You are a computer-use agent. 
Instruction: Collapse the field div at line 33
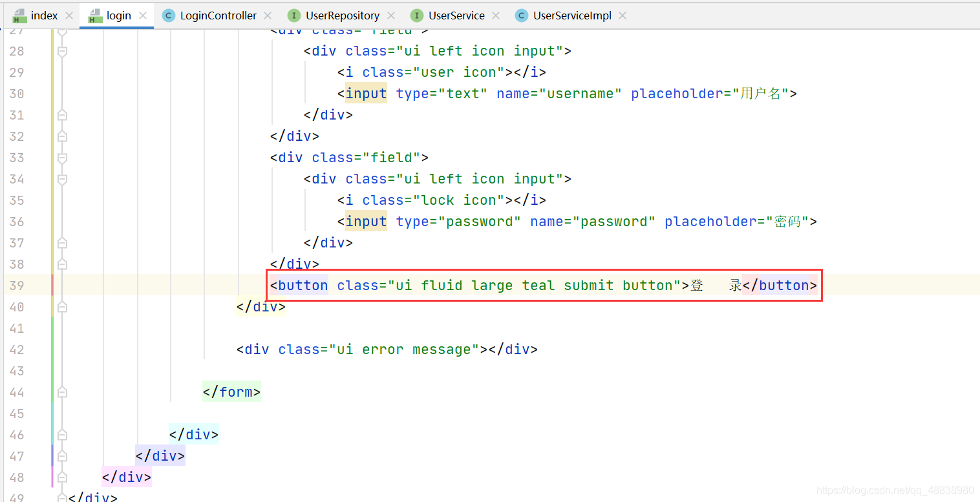62,158
